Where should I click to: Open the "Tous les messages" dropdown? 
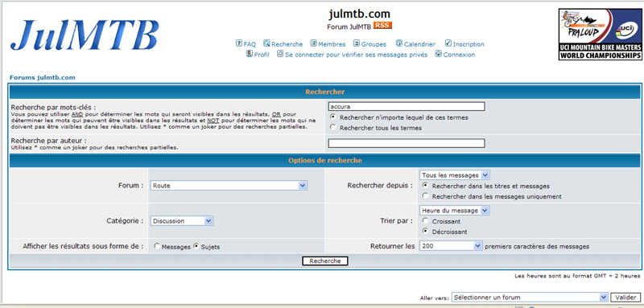[455, 175]
